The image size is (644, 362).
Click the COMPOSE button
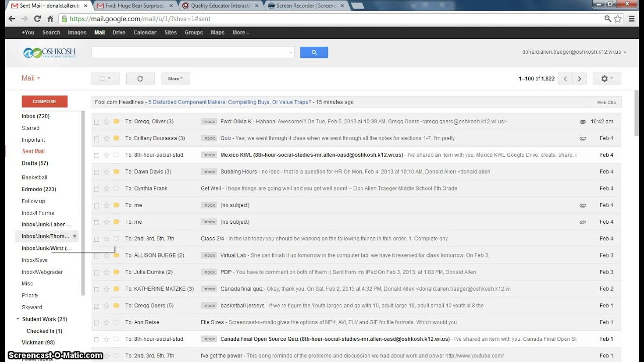[x=44, y=102]
